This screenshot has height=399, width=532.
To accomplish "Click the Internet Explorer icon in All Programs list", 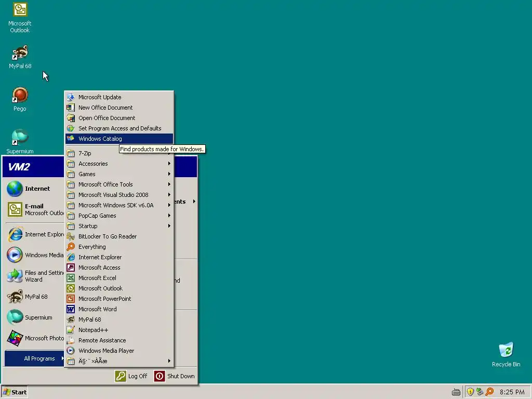I will tap(71, 257).
